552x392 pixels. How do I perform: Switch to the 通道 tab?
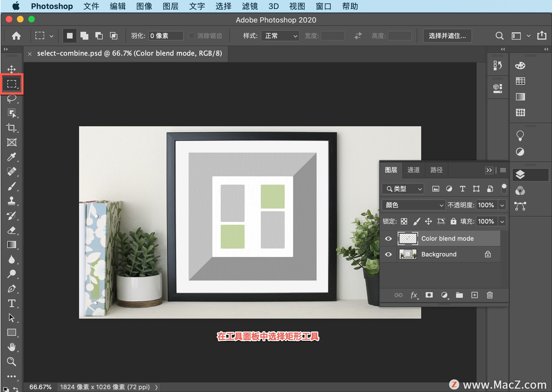click(413, 170)
